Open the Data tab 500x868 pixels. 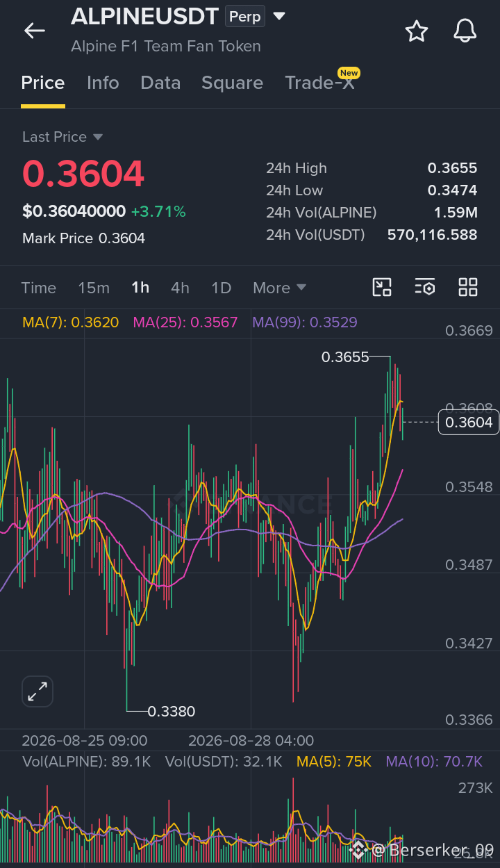[160, 83]
